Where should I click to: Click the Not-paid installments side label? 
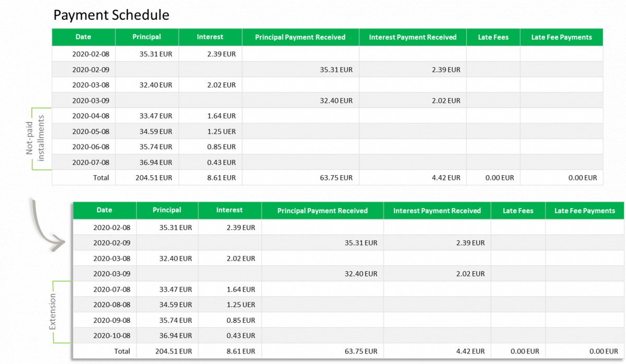[35, 139]
